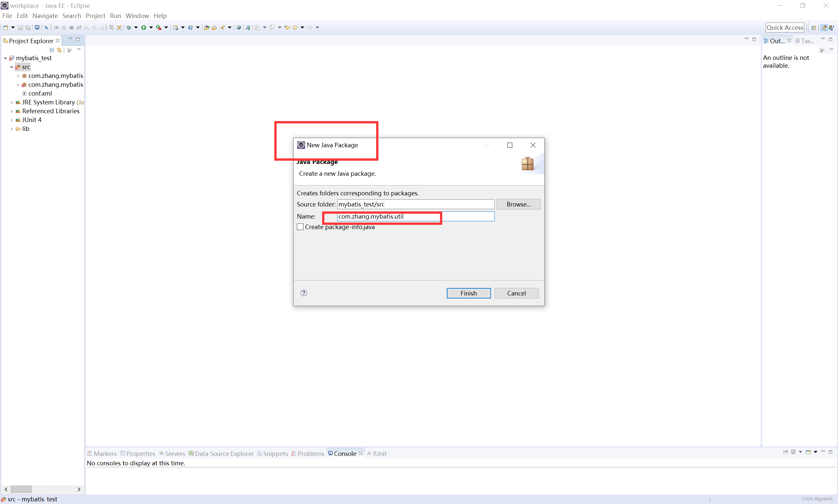Open the web browser globe toolbar icon

[x=239, y=27]
